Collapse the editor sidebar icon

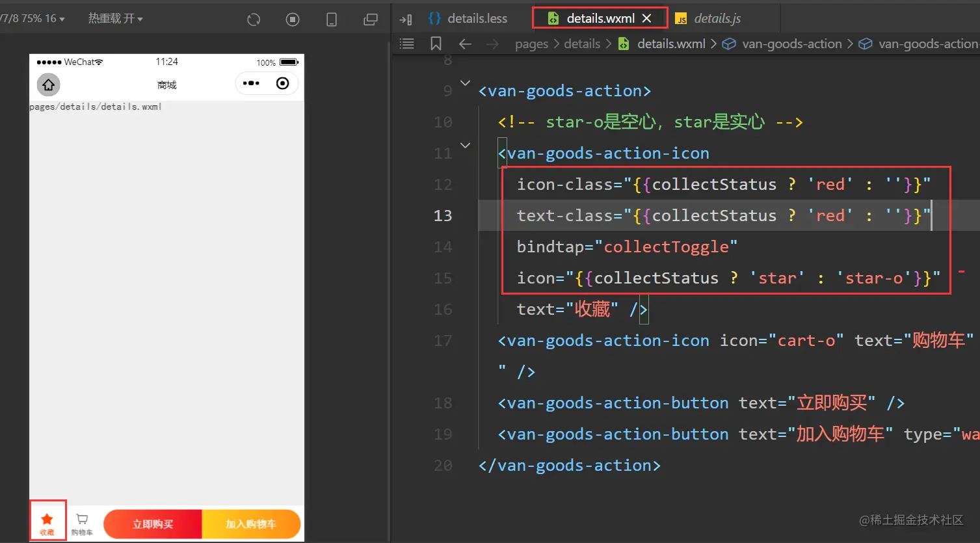(406, 20)
